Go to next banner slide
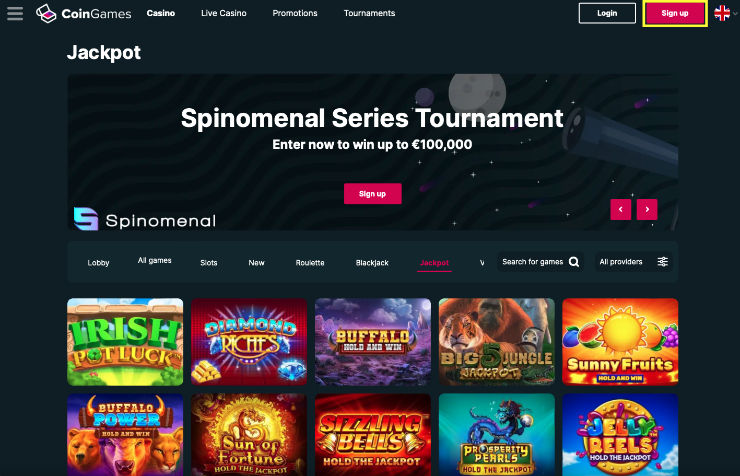Viewport: 740px width, 476px height. click(647, 209)
